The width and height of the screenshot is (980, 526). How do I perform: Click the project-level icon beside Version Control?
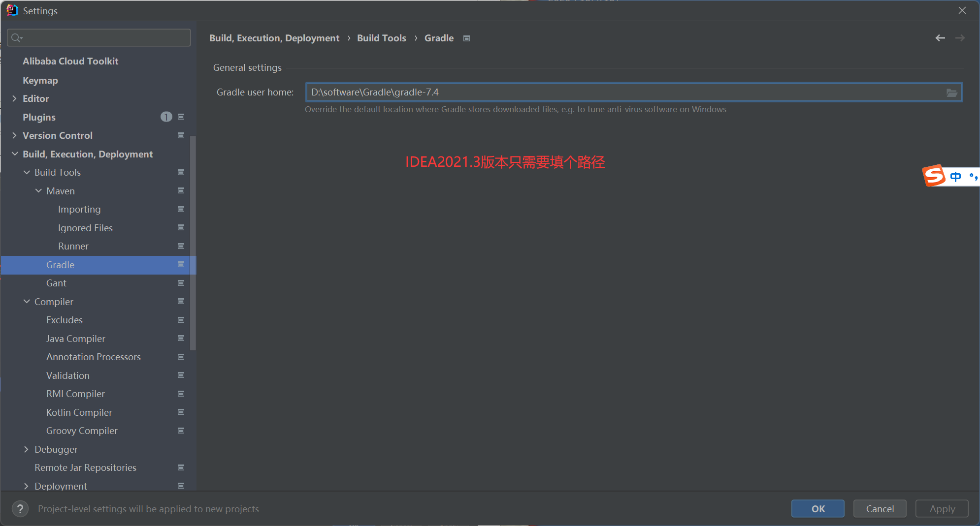coord(181,135)
